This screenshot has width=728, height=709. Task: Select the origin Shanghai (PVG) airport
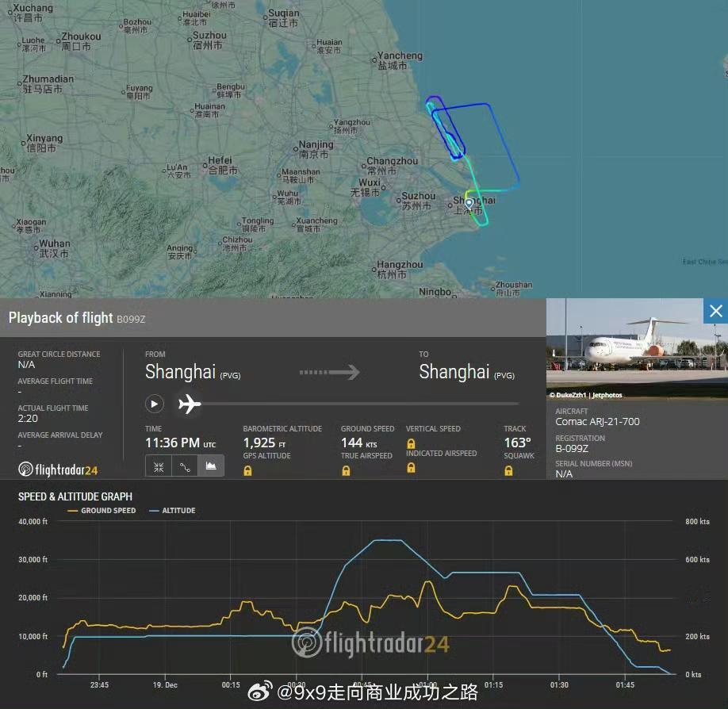(193, 372)
